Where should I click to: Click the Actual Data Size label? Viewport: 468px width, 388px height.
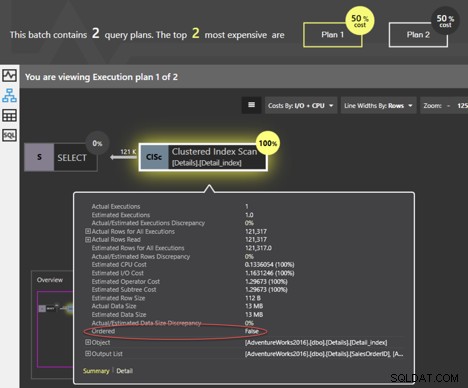pyautogui.click(x=114, y=306)
